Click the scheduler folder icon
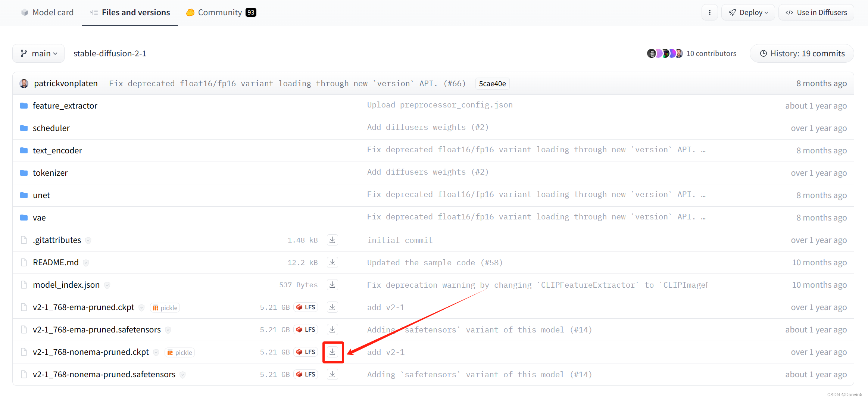 point(24,128)
